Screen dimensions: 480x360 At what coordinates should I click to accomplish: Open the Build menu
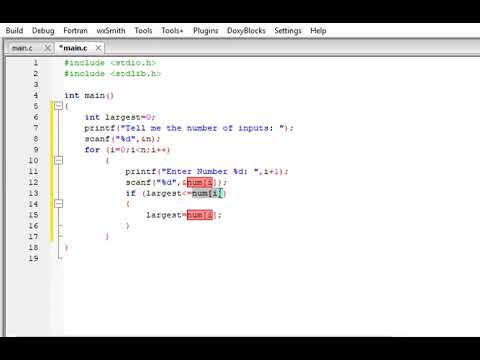point(14,31)
